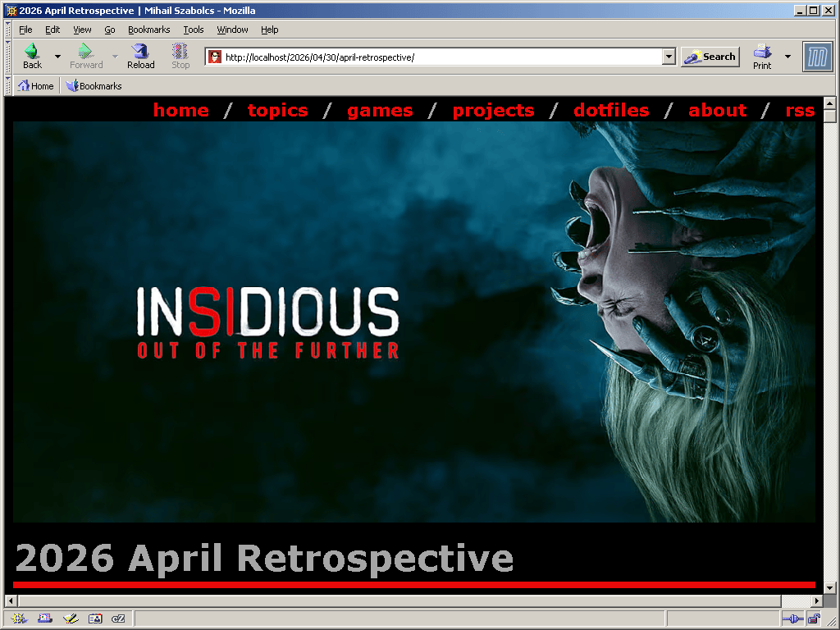The image size is (840, 630).
Task: Focus the URL address field
Action: (x=442, y=57)
